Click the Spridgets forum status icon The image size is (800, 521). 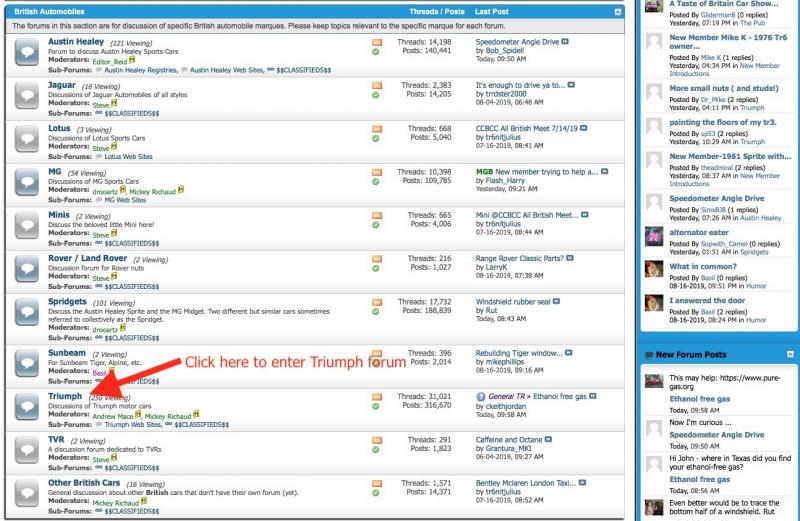click(x=27, y=312)
